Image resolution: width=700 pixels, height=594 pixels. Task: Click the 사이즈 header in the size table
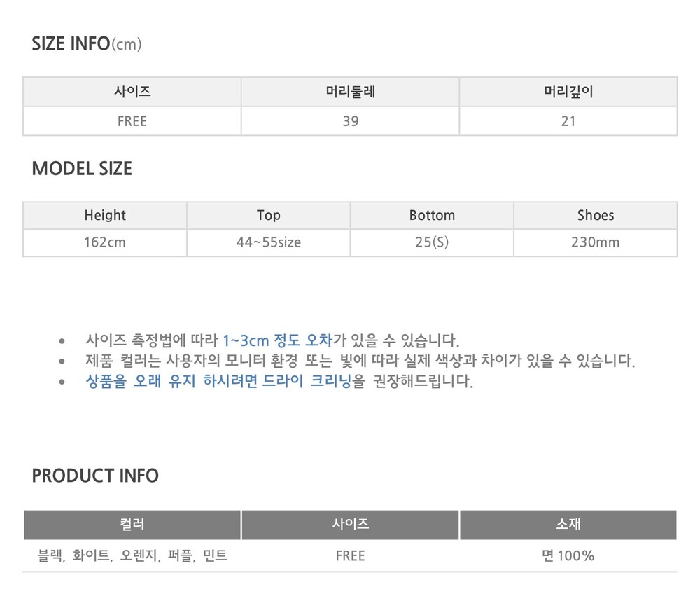coord(132,92)
